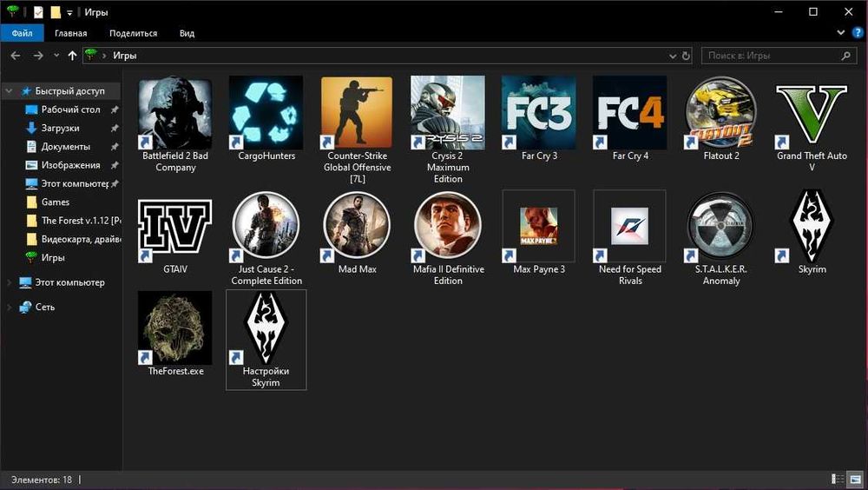Select Mafia II Definitive Edition icon
Screen dimensions: 868x490
point(448,227)
